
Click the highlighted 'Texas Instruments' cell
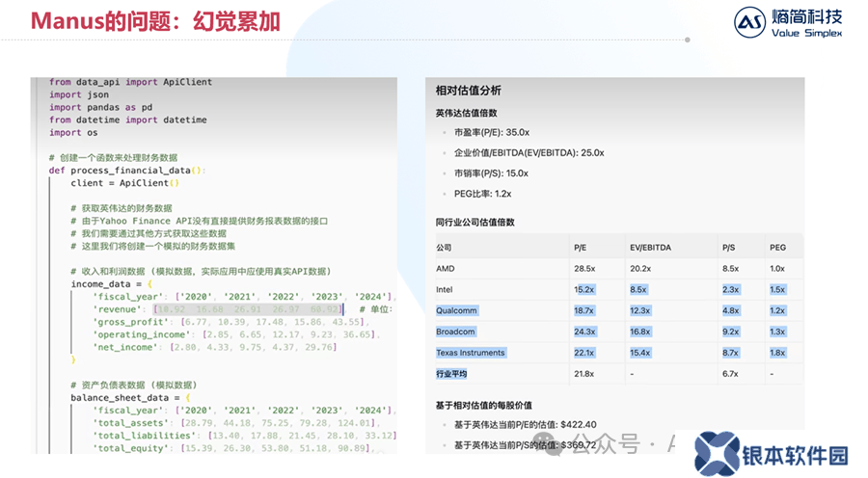470,353
